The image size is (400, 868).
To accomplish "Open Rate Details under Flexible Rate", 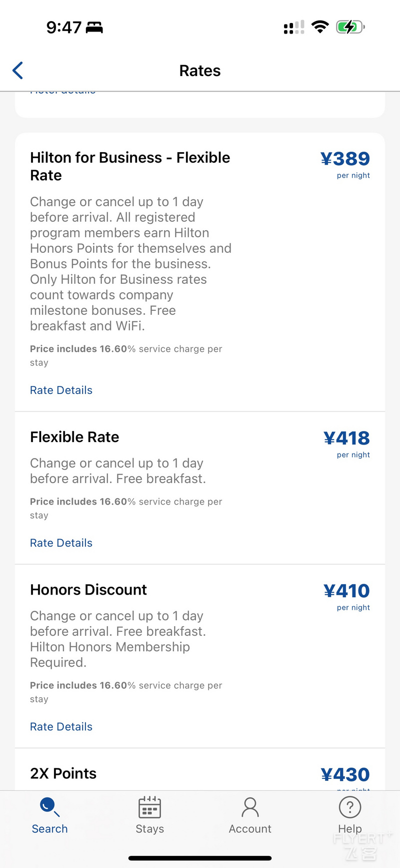I will [61, 543].
